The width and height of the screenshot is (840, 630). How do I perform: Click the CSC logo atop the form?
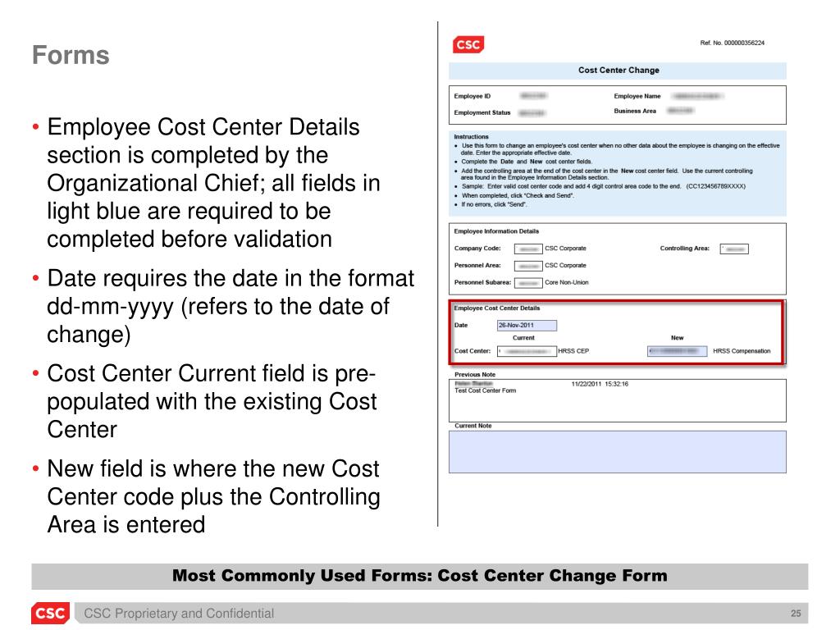click(x=468, y=44)
